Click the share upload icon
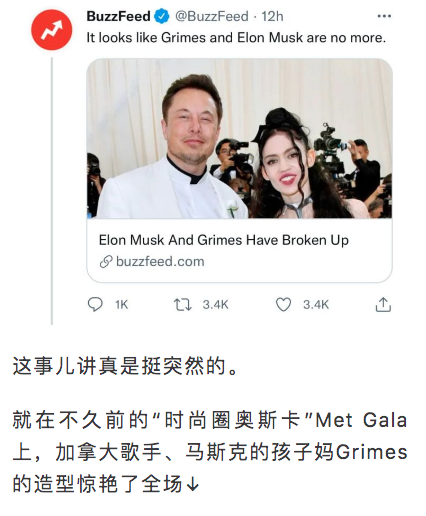 383,304
